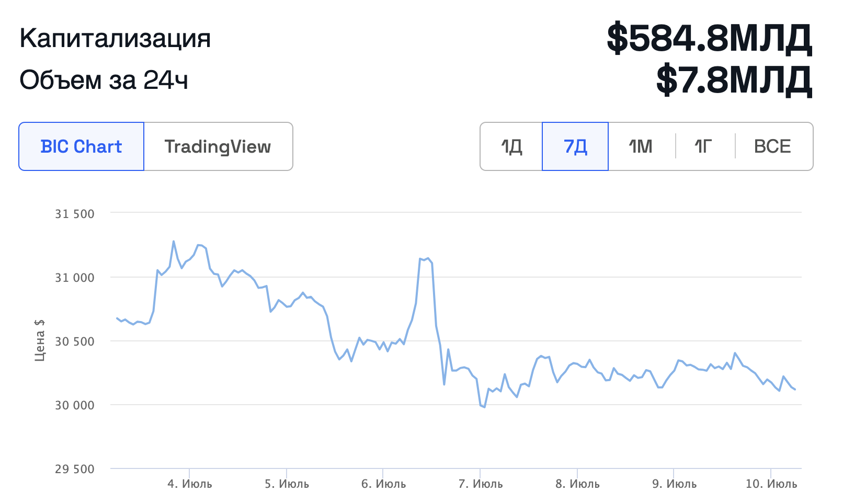Screen dimensions: 843x504
Task: Click the price spike after 6. Июль
Action: 428,258
